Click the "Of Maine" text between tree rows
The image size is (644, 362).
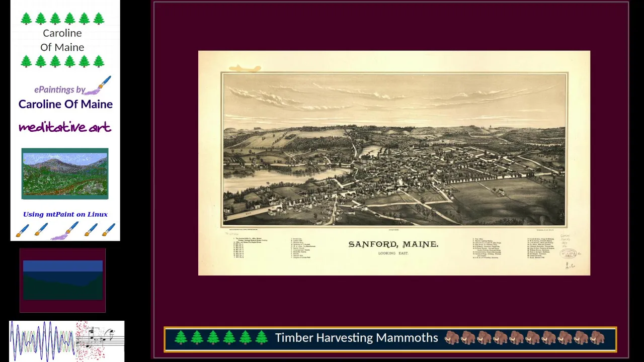click(62, 47)
